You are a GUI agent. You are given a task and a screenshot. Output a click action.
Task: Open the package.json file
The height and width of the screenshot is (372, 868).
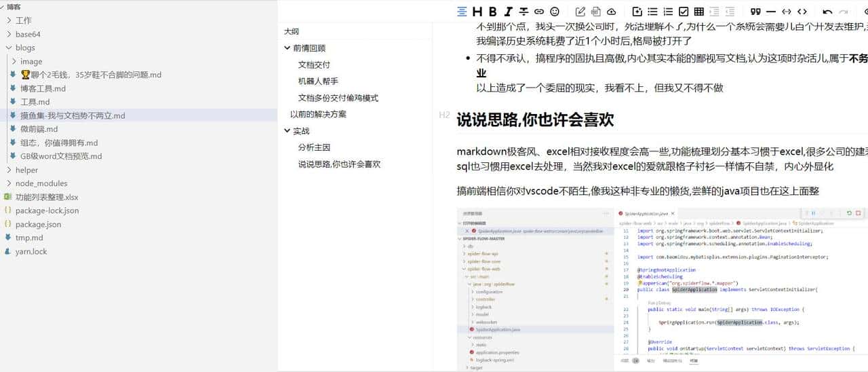38,224
